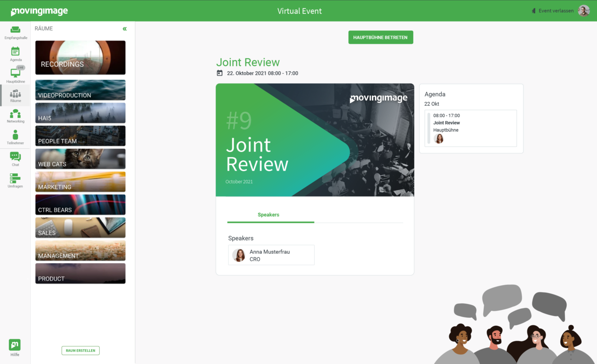The image size is (597, 364).
Task: Click the Event verlassen link
Action: pos(556,11)
